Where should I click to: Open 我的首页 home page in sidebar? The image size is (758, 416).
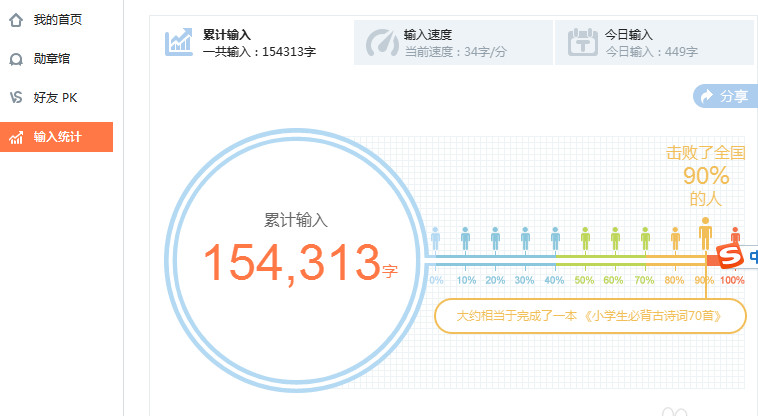point(57,20)
